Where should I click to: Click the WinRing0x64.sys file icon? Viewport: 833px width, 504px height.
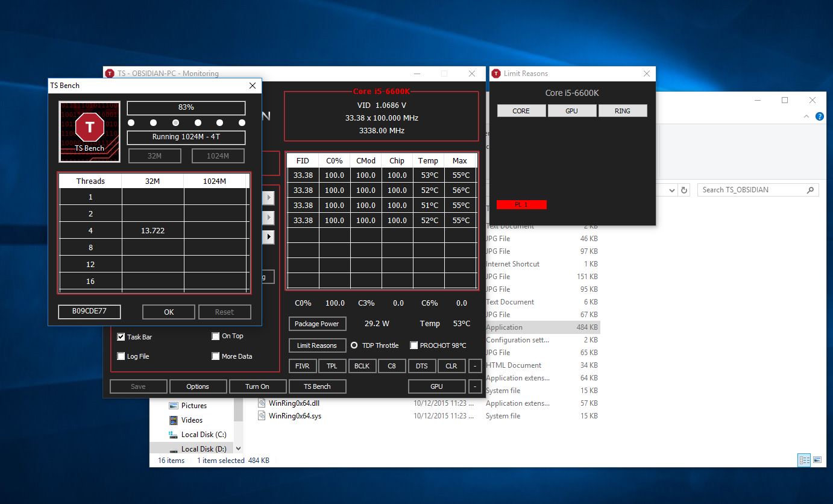pyautogui.click(x=262, y=416)
